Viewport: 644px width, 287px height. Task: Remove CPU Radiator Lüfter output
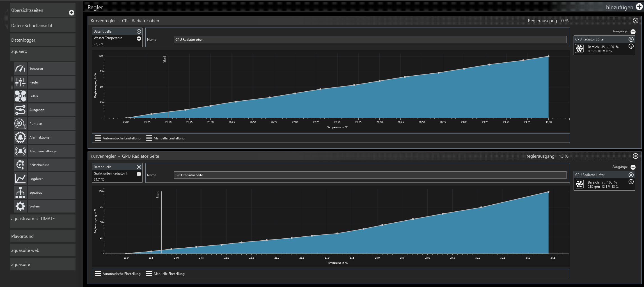click(x=631, y=39)
